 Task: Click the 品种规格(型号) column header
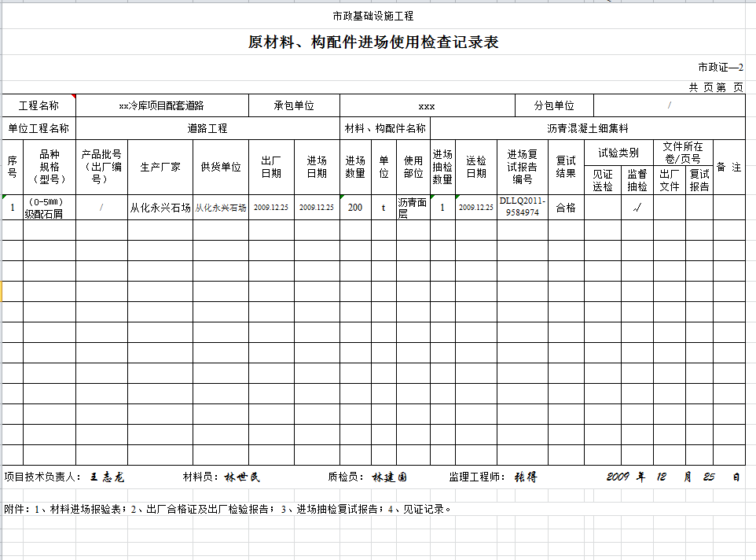[x=50, y=167]
